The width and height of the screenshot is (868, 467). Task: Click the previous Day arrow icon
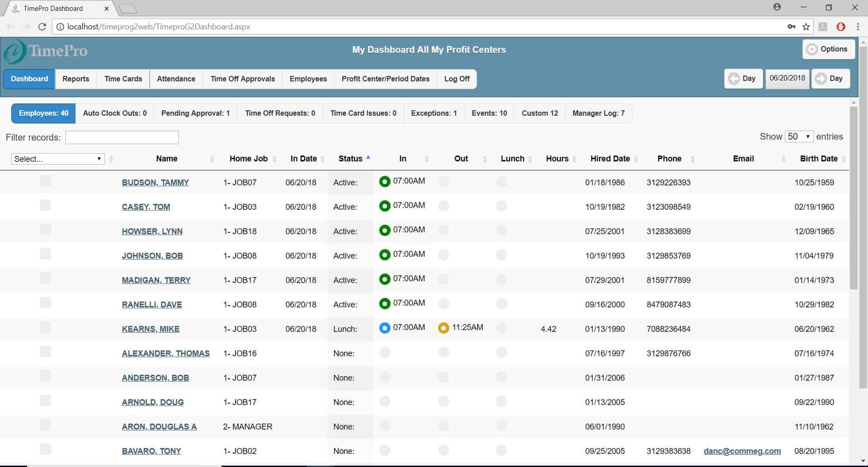pyautogui.click(x=734, y=78)
